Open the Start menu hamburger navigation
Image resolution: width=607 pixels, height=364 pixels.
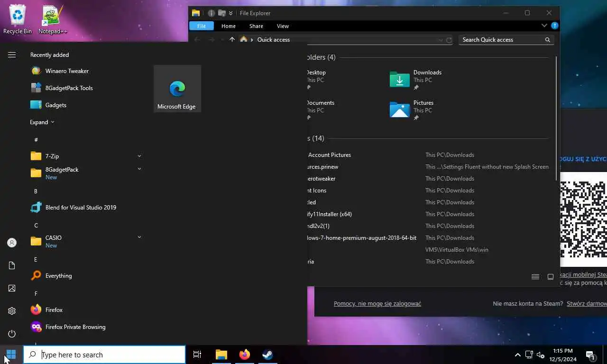pos(12,55)
